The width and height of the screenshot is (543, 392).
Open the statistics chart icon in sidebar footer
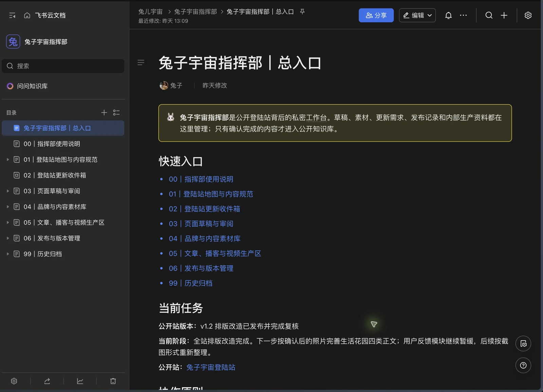coord(80,381)
